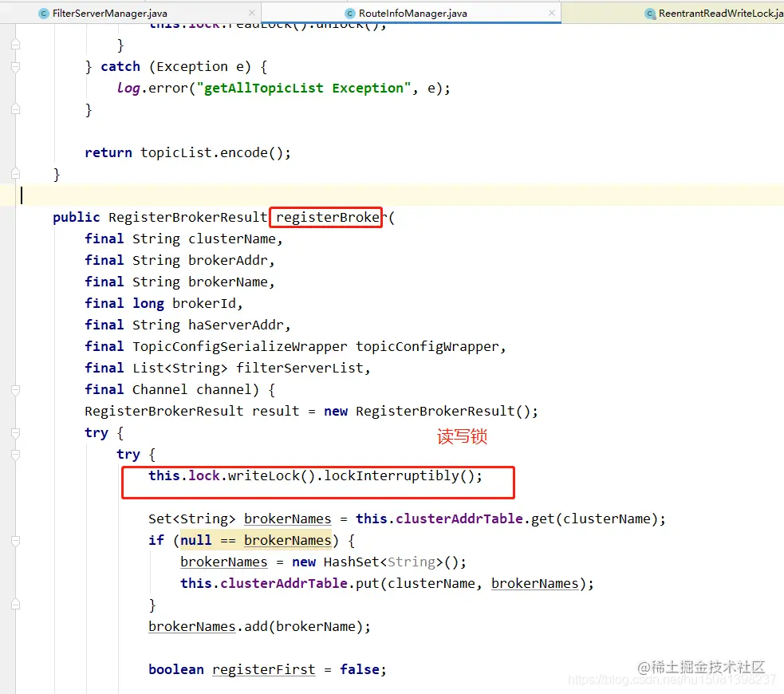Toggle fold marker at catch block closing brace

tap(15, 109)
